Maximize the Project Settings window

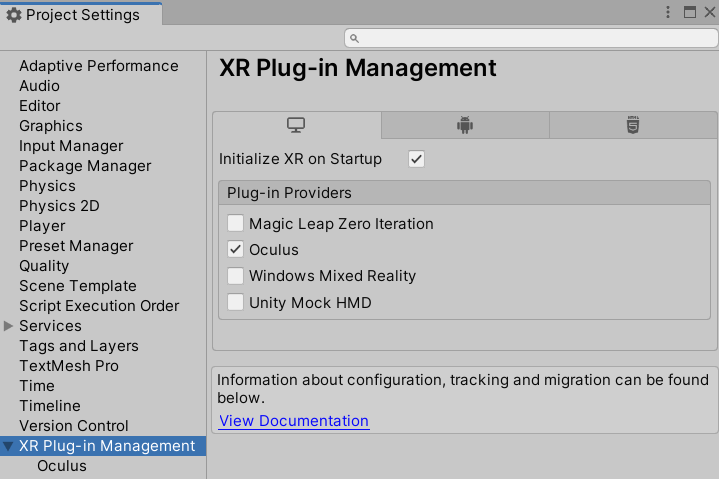point(690,12)
